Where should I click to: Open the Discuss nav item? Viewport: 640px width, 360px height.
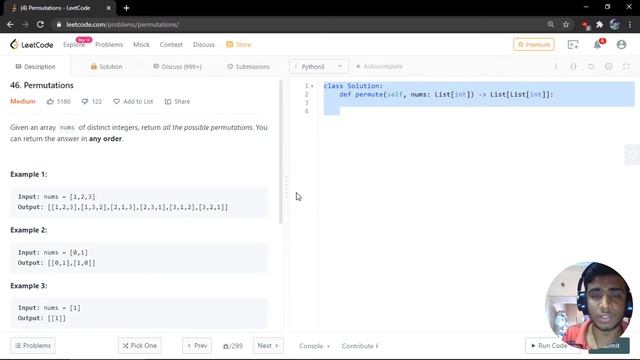pos(204,44)
